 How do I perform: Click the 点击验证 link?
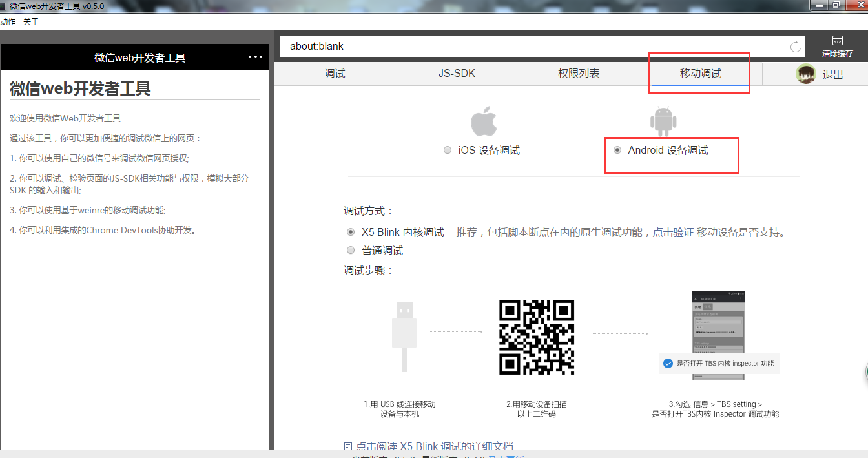pyautogui.click(x=673, y=232)
